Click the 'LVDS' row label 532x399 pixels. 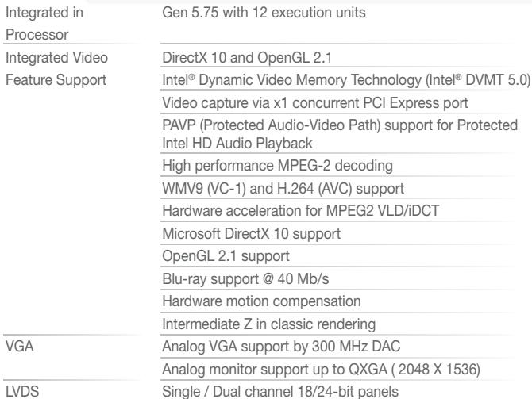coord(22,392)
